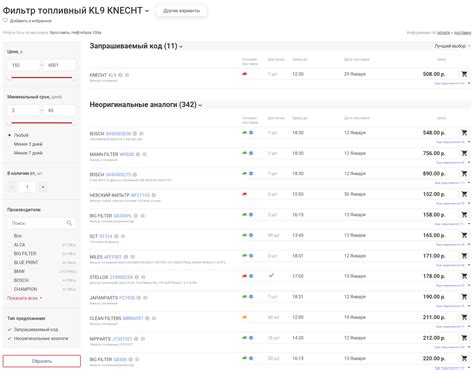This screenshot has width=474, height=370.
Task: Click maximum days field showing 63
Action: click(x=59, y=110)
